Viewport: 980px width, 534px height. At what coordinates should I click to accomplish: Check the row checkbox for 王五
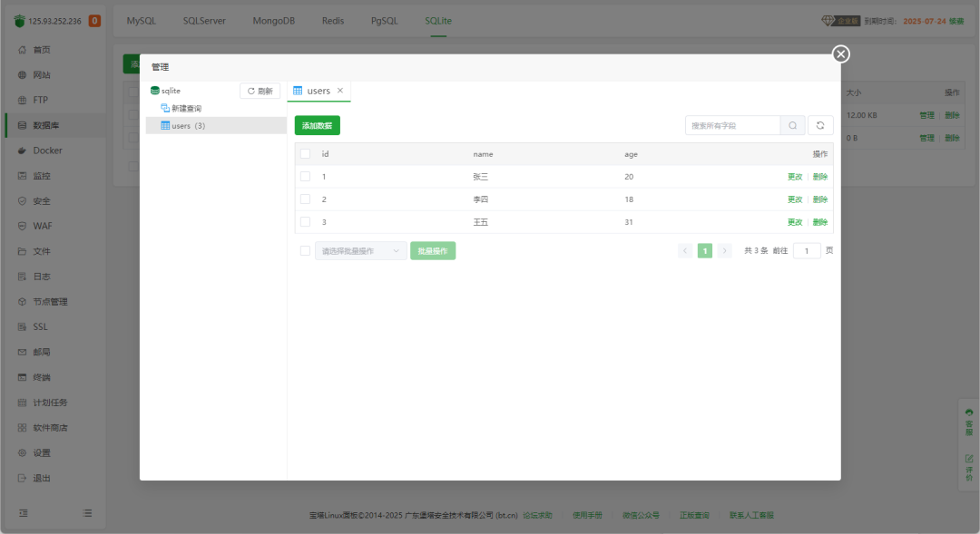pyautogui.click(x=305, y=222)
